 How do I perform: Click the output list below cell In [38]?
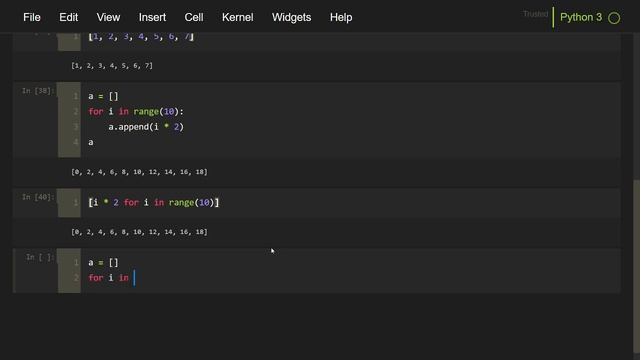[x=139, y=172]
